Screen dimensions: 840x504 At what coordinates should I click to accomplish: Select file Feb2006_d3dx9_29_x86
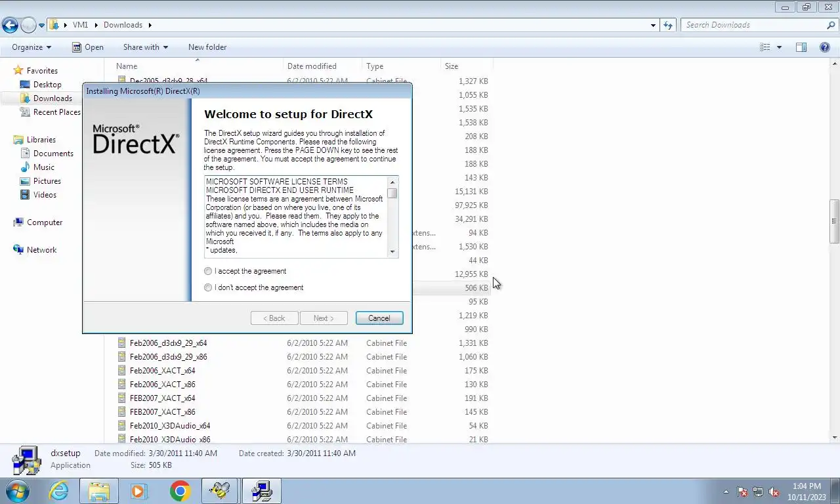pyautogui.click(x=168, y=357)
